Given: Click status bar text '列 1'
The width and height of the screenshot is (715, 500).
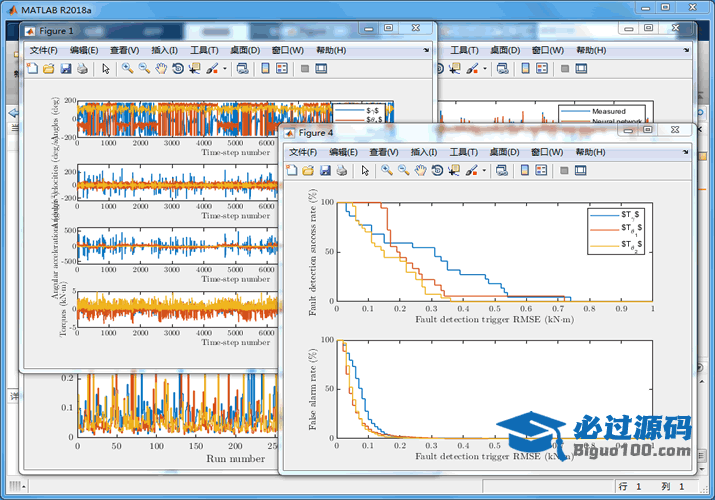Looking at the screenshot, I should [x=673, y=486].
